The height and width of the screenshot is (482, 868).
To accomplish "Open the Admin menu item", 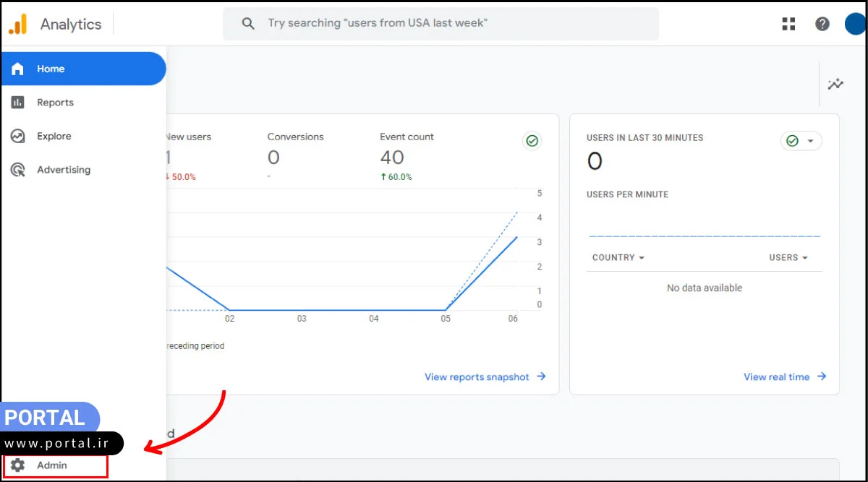I will tap(52, 465).
